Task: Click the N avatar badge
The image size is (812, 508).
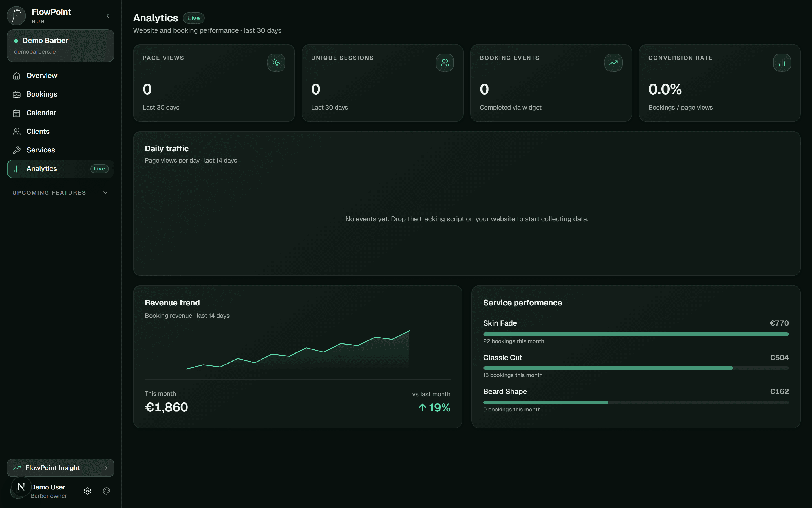Action: [x=21, y=487]
